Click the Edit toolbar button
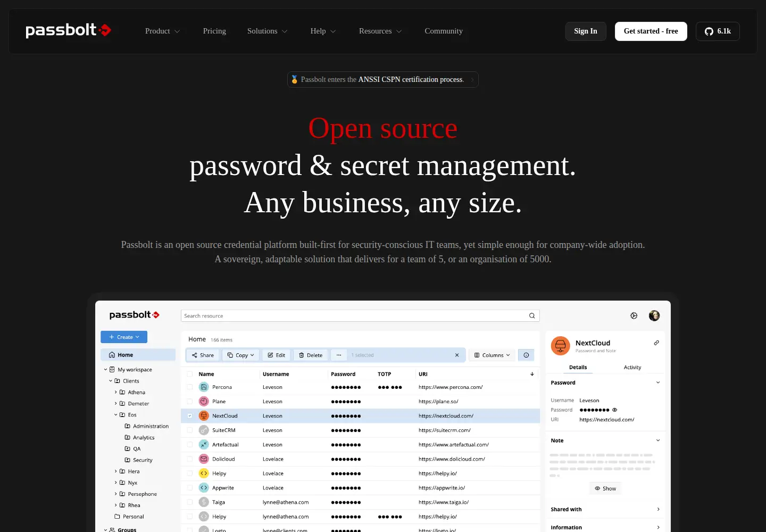766x532 pixels. [x=276, y=355]
